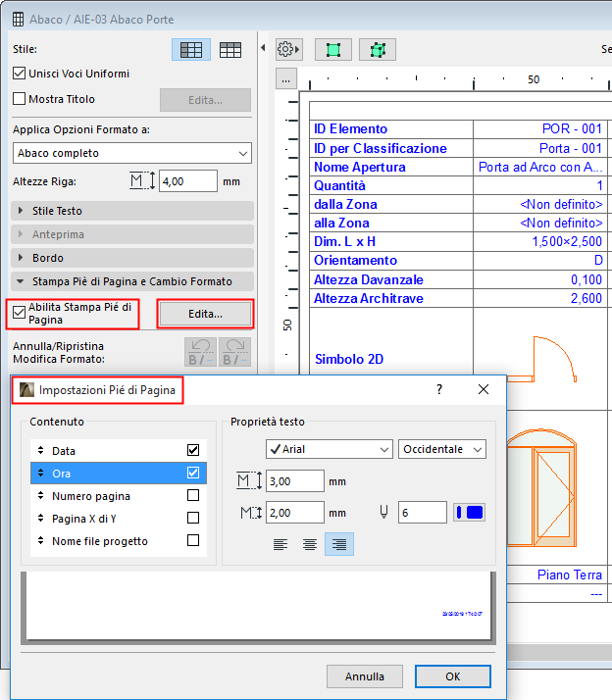Uncheck the Data content checkbox
Image resolution: width=612 pixels, height=700 pixels.
[193, 450]
